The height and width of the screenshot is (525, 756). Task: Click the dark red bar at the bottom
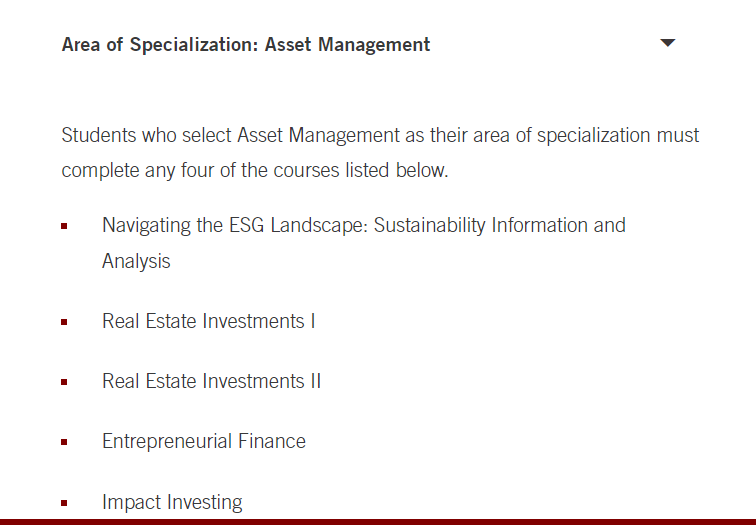click(378, 522)
